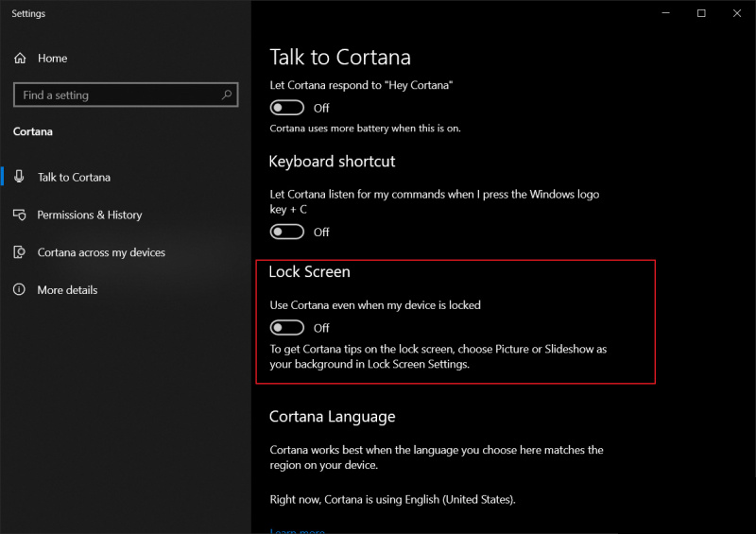Click the search magnifier icon
756x534 pixels.
coord(227,95)
